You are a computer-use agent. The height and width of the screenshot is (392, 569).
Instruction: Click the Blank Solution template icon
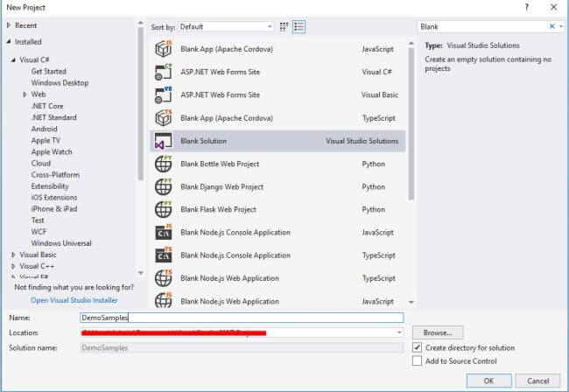[x=164, y=141]
